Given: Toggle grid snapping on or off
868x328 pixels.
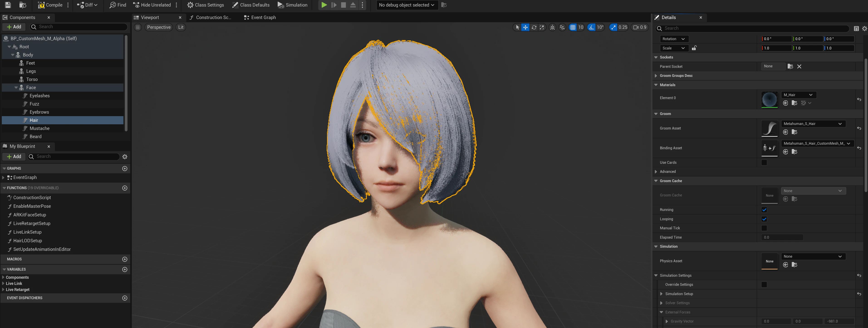Looking at the screenshot, I should pos(572,27).
